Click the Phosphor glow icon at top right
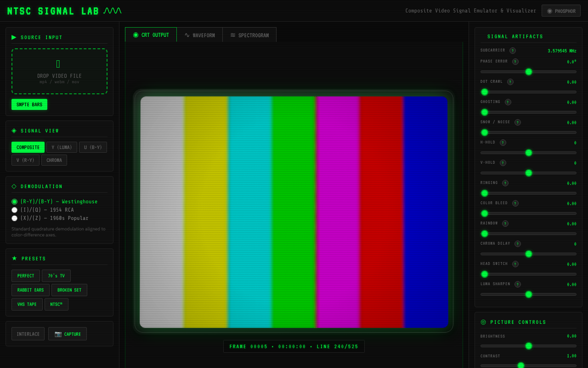 pyautogui.click(x=549, y=10)
